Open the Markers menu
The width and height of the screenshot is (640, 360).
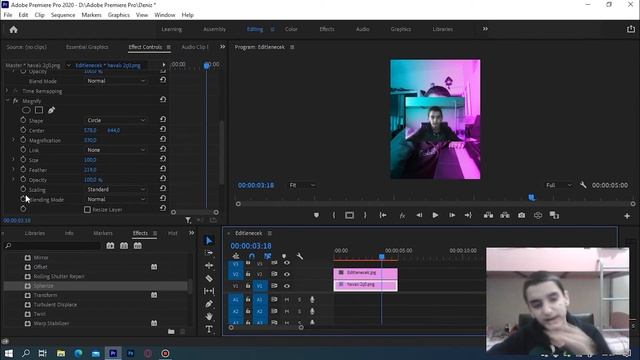[x=91, y=15]
